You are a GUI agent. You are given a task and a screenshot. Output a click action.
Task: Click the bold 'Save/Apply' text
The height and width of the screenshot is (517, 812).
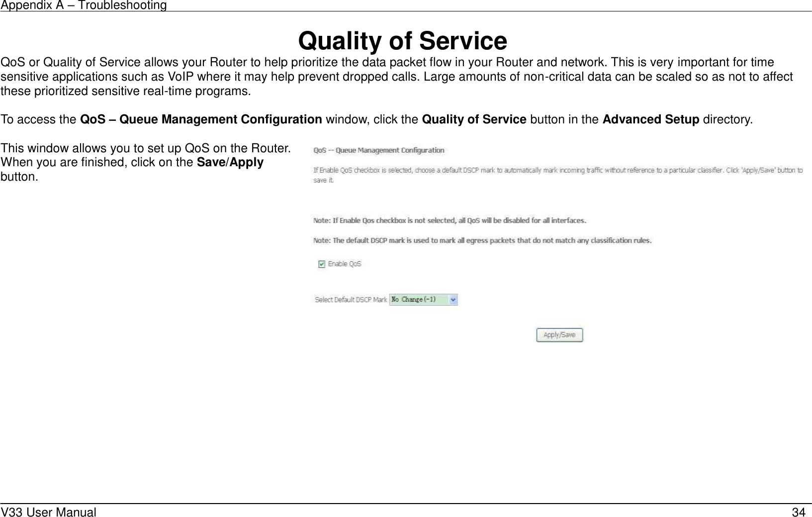click(x=231, y=163)
